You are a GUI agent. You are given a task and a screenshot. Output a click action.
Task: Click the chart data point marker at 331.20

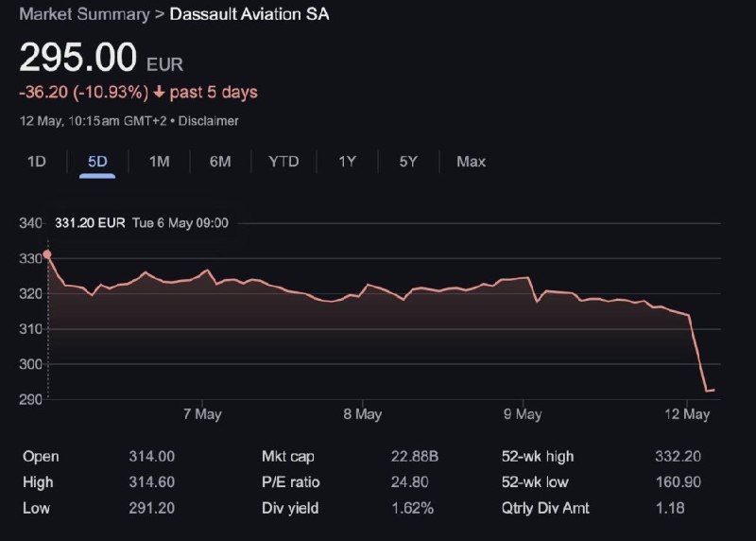(47, 254)
